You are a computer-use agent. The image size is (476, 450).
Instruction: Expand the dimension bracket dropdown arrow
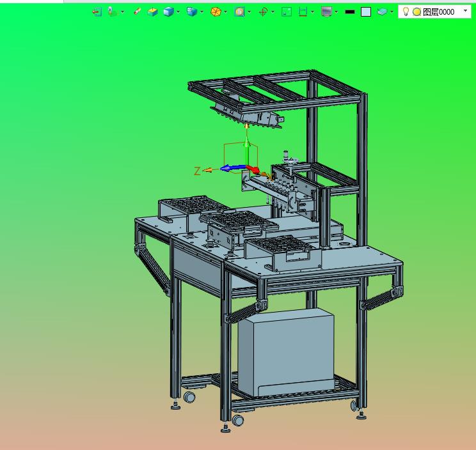pos(313,12)
